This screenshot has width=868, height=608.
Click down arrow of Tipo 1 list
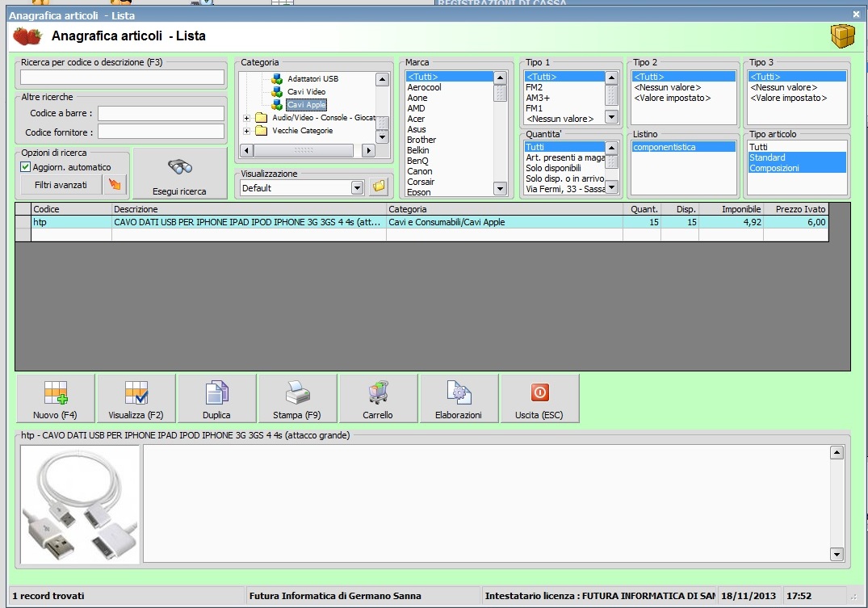pyautogui.click(x=612, y=117)
